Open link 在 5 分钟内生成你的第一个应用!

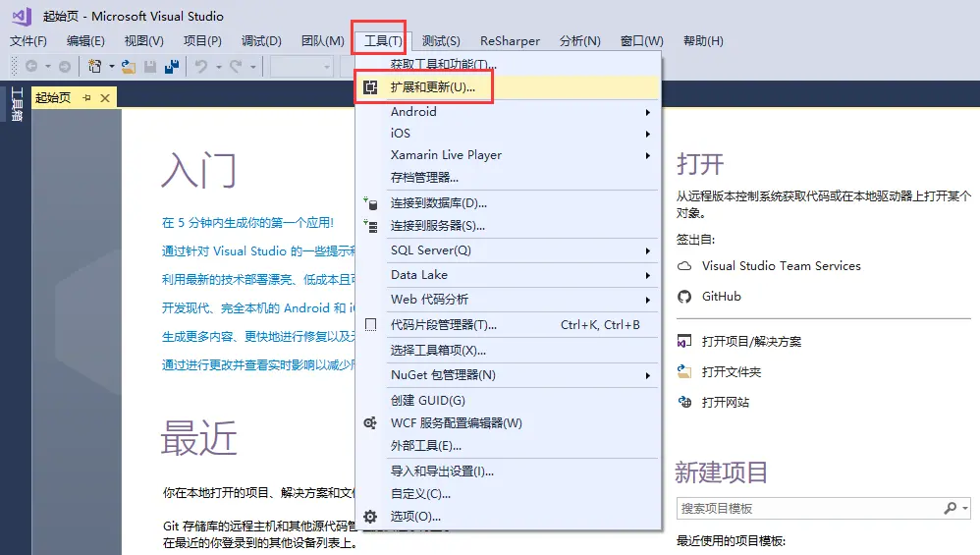247,223
